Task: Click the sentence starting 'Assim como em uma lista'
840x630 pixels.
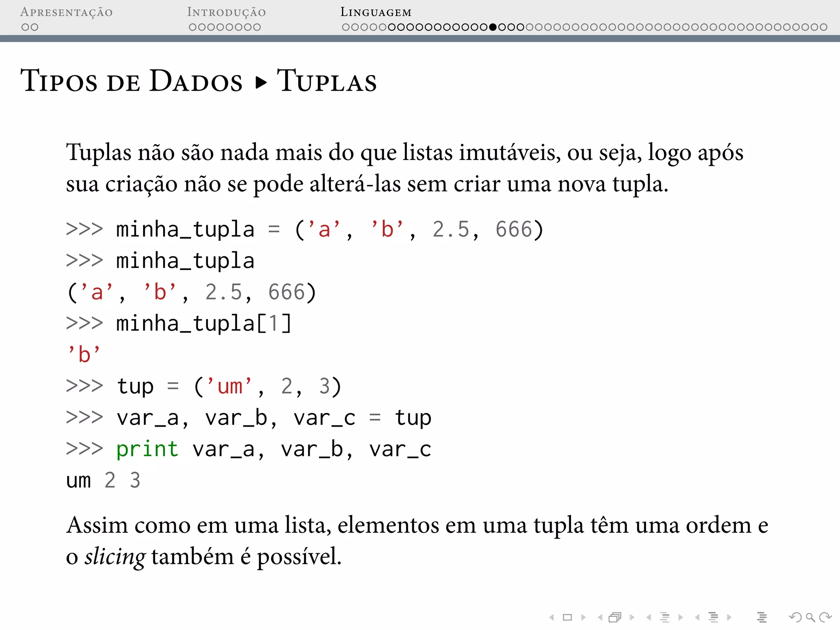Action: point(417,541)
